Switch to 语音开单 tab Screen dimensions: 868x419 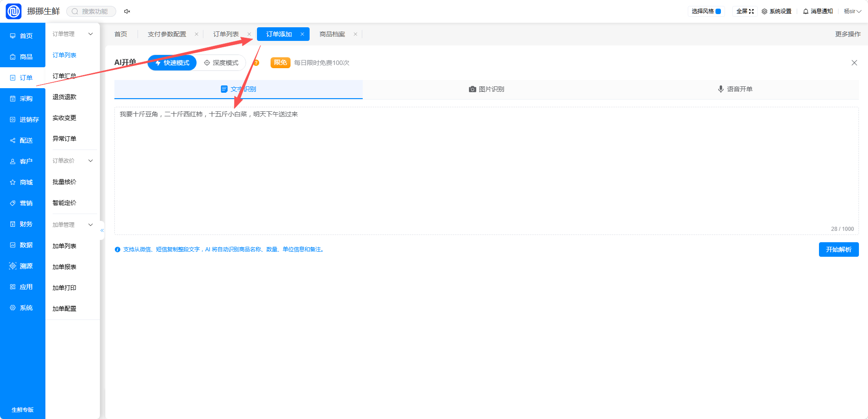pos(735,89)
